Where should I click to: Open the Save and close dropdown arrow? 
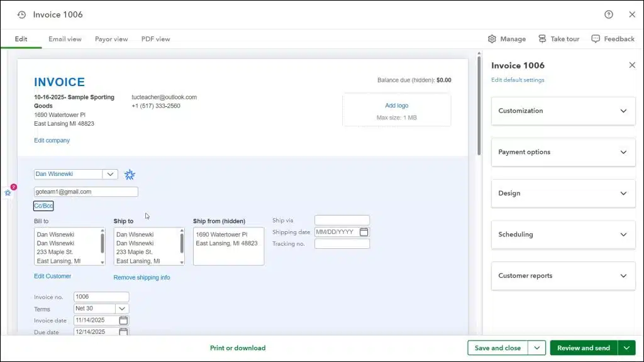tap(537, 348)
